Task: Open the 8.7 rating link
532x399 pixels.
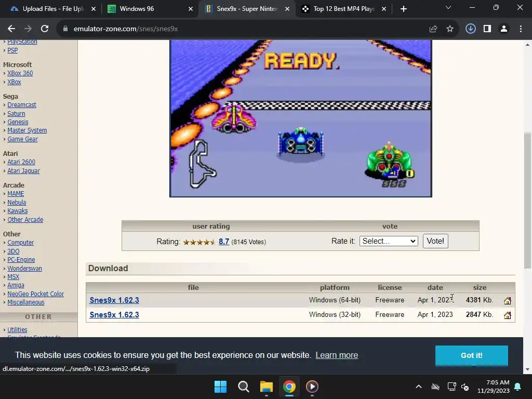Action: coord(224,242)
